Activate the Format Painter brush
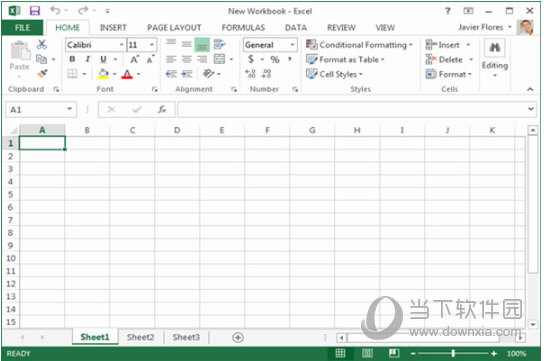 (x=42, y=73)
